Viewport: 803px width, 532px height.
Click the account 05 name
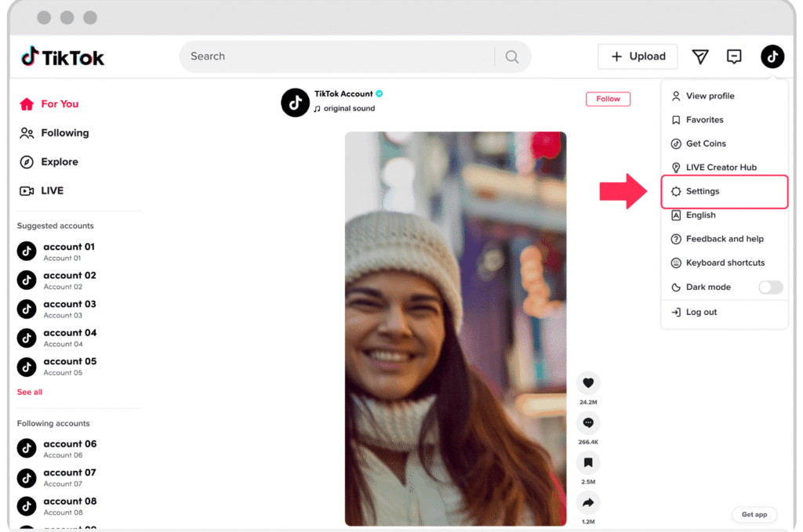pos(70,361)
